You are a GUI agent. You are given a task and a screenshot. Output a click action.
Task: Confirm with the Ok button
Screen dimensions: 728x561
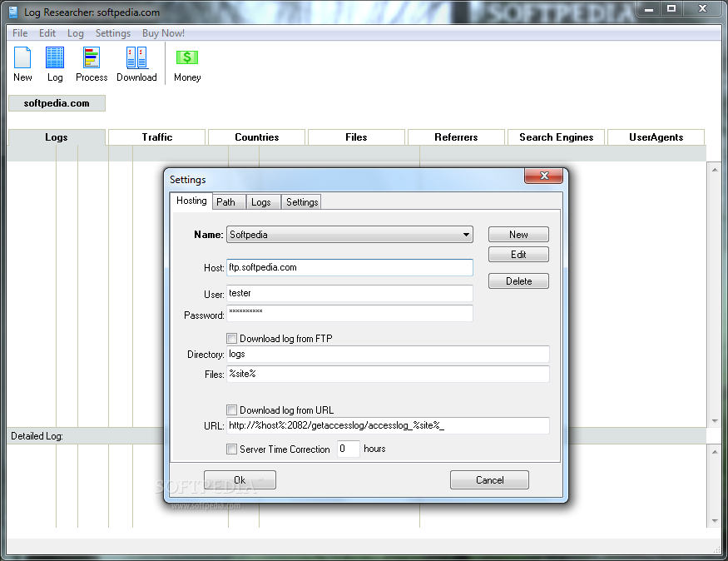pos(240,479)
